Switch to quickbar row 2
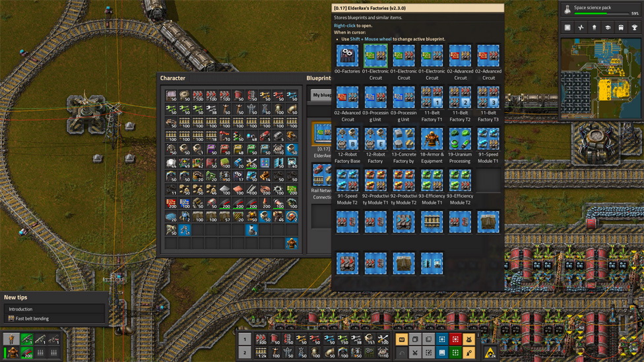 245,353
